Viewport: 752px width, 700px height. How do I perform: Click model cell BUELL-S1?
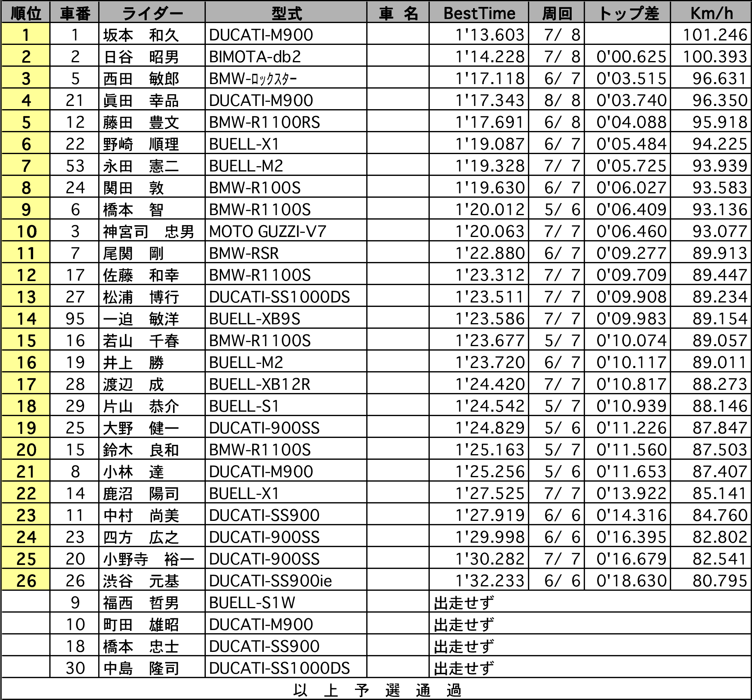[x=244, y=406]
